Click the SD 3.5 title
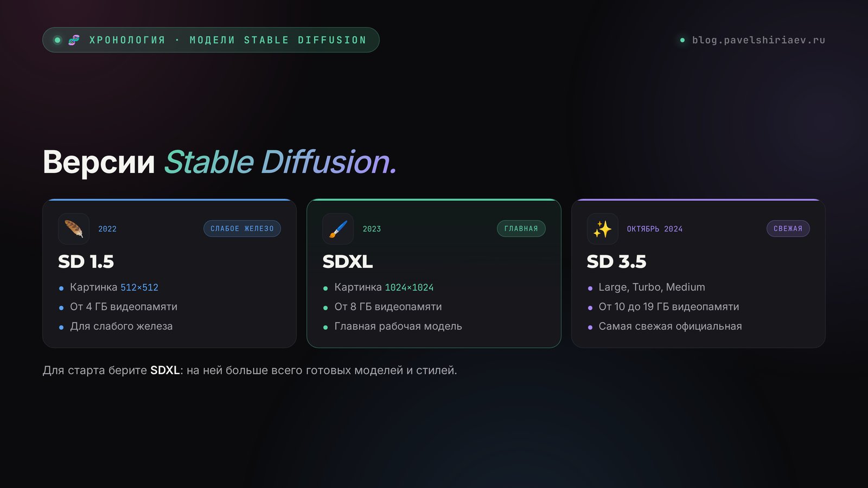 tap(616, 261)
